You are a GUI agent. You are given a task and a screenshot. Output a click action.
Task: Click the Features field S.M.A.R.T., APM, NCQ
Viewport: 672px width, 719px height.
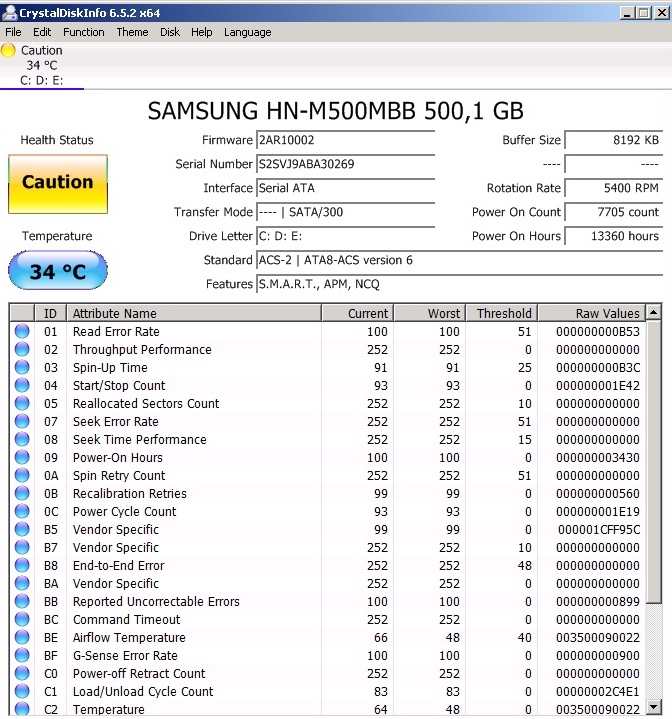[459, 284]
